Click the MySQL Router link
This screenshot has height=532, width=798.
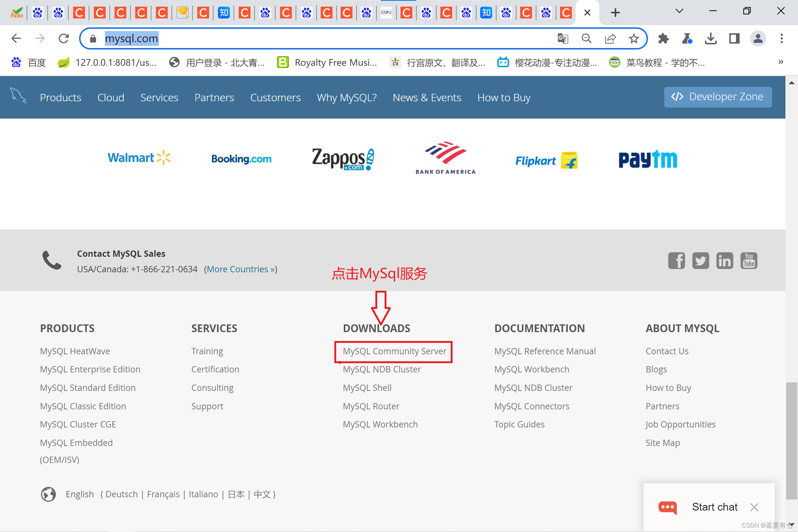(x=371, y=406)
